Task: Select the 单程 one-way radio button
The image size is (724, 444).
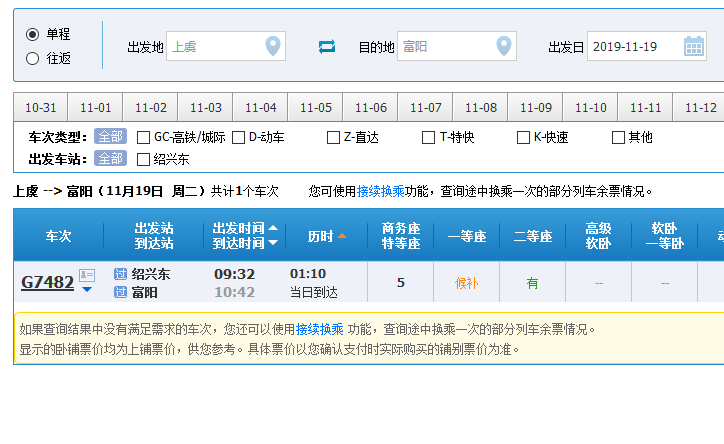Action: (x=32, y=34)
